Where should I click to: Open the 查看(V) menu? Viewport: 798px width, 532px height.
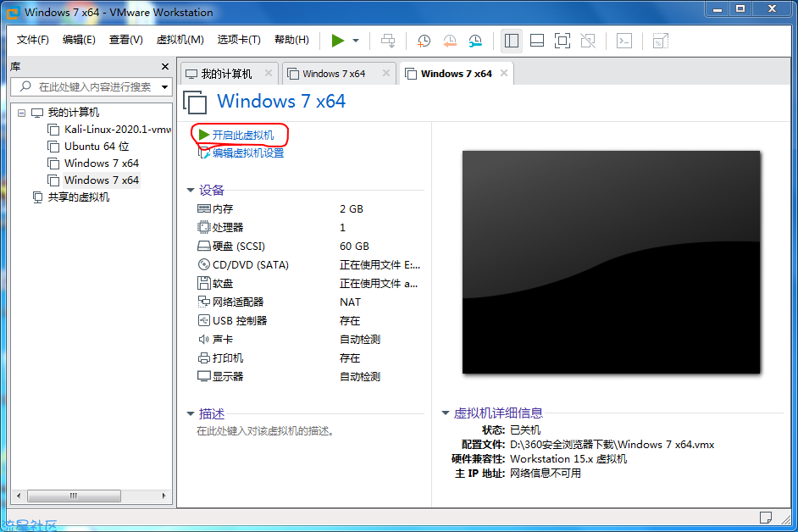point(125,40)
